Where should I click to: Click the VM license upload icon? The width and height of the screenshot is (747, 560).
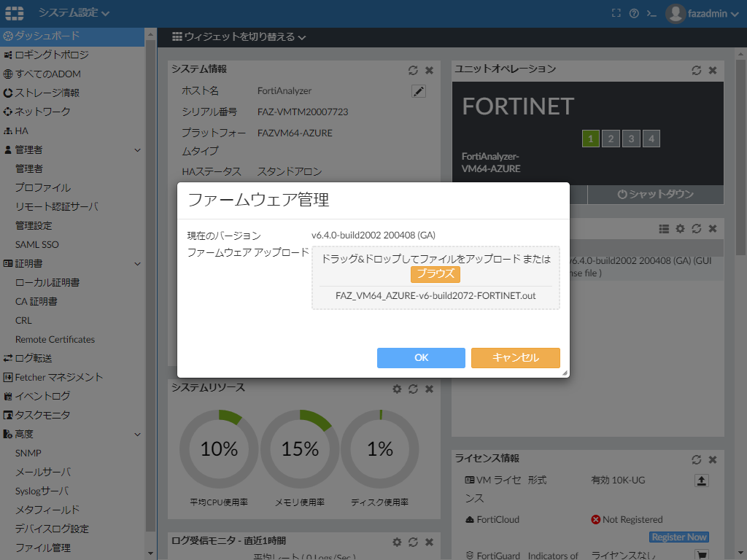pos(701,481)
